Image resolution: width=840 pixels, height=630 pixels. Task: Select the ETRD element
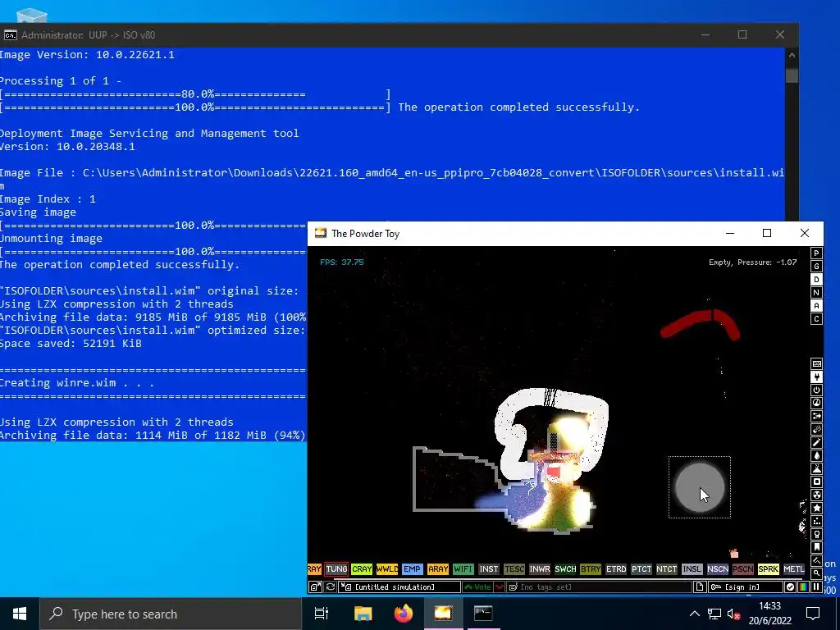615,569
